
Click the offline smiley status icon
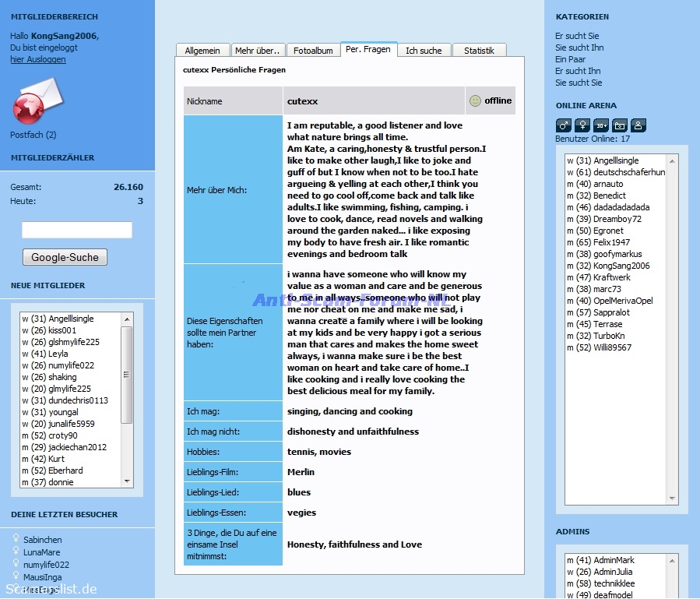coord(475,100)
